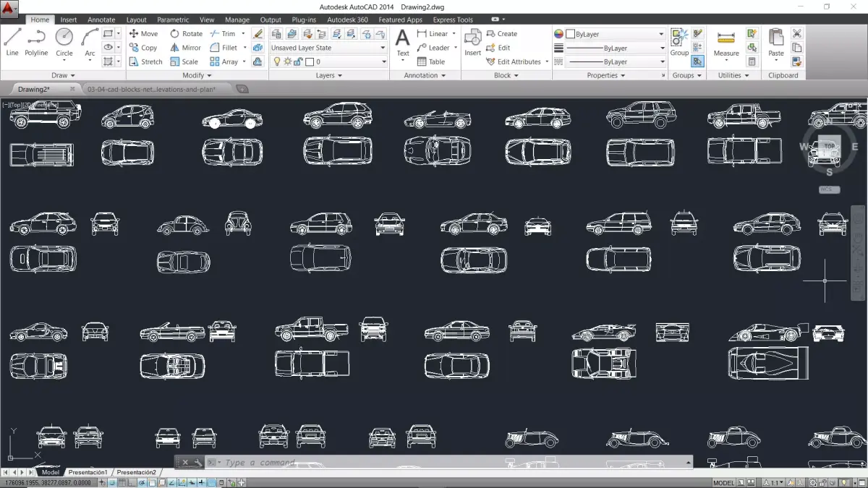Click the coordinates readout in status bar
This screenshot has width=868, height=488.
[x=48, y=482]
